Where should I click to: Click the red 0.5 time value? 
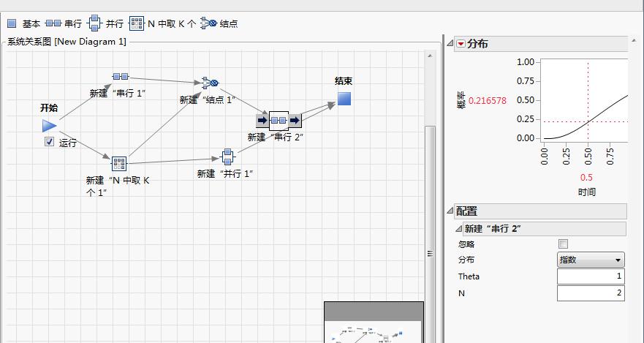tap(586, 178)
